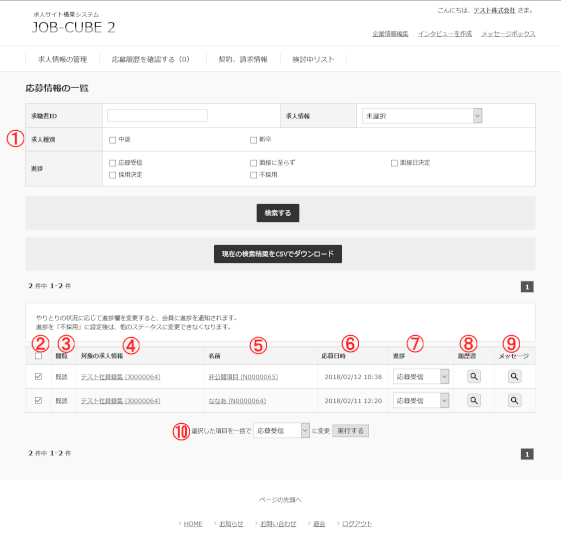Click the 検索する search button
Viewport: 561px width, 548px height.
click(278, 213)
